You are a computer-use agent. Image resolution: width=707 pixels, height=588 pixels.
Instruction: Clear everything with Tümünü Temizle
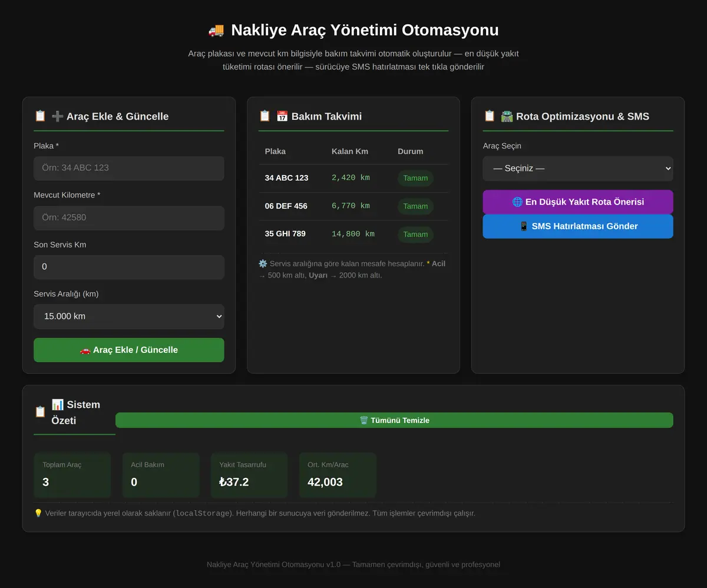(x=394, y=420)
